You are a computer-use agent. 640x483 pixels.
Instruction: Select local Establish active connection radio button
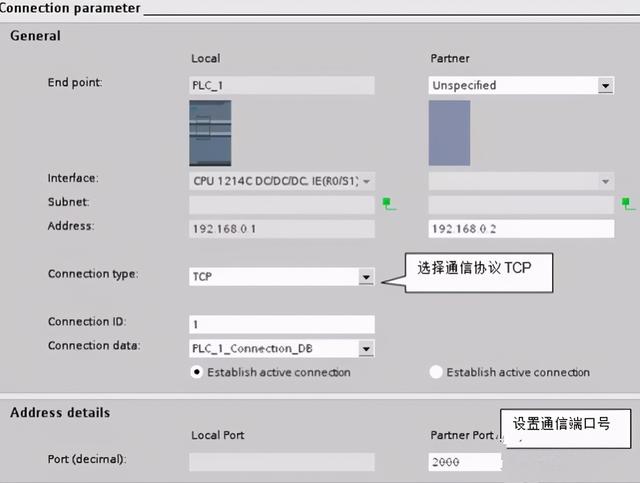(196, 372)
